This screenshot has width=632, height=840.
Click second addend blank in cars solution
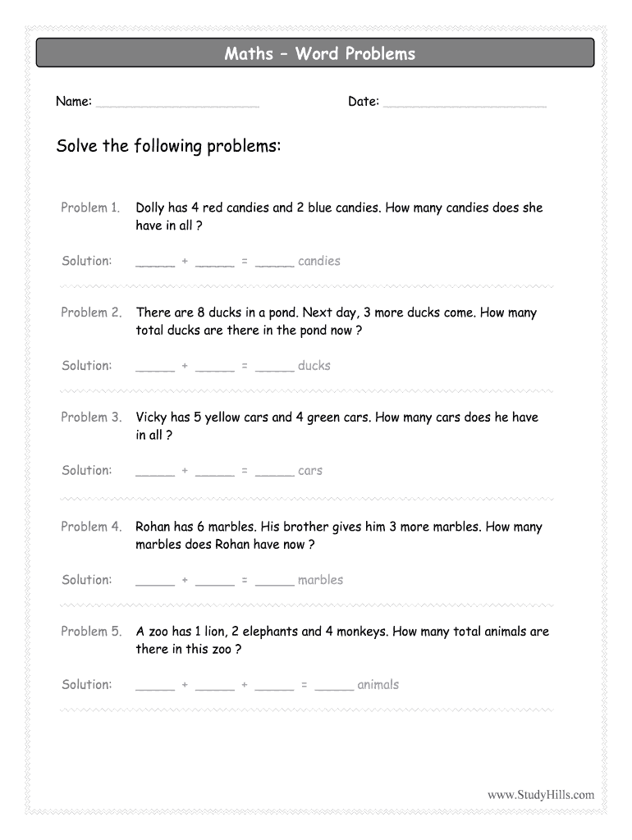[215, 472]
